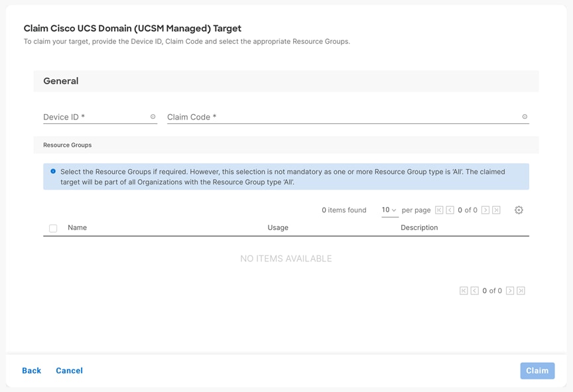Go to previous page in bottom pagination
573x392 pixels.
point(474,291)
